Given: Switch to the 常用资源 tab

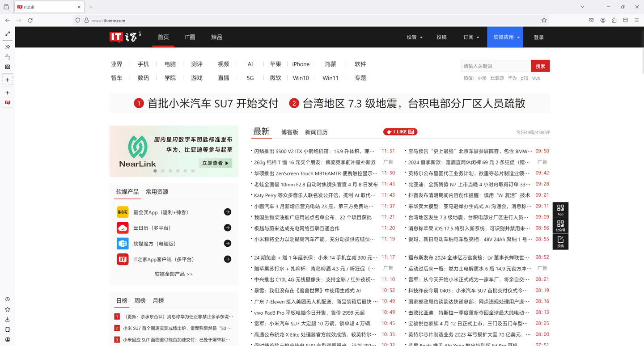Looking at the screenshot, I should click(157, 192).
